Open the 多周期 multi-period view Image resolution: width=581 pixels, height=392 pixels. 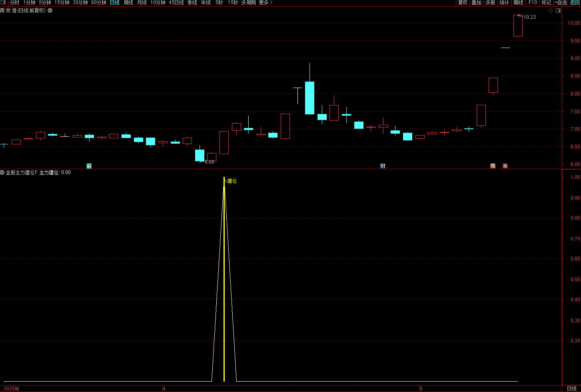pyautogui.click(x=248, y=3)
